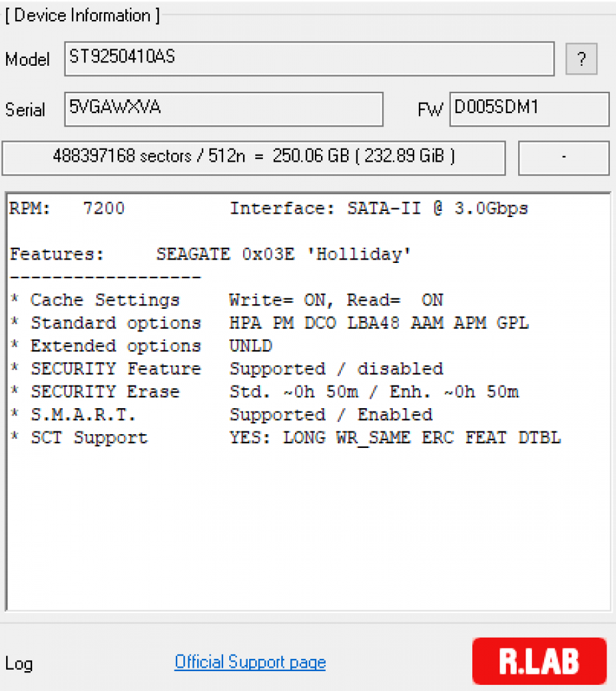The height and width of the screenshot is (691, 616).
Task: Open the Official Support page link
Action: (250, 662)
